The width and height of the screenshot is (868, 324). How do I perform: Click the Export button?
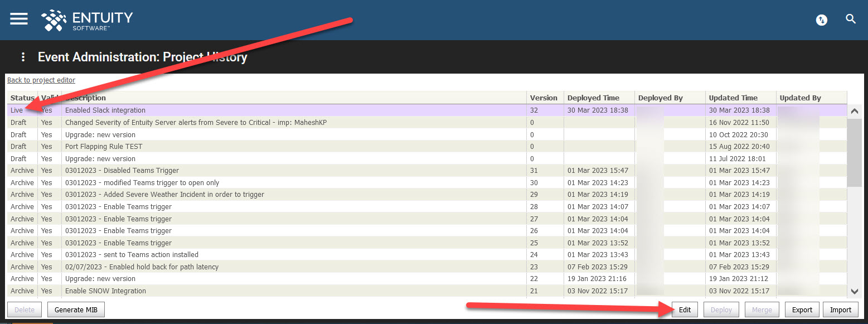point(802,310)
